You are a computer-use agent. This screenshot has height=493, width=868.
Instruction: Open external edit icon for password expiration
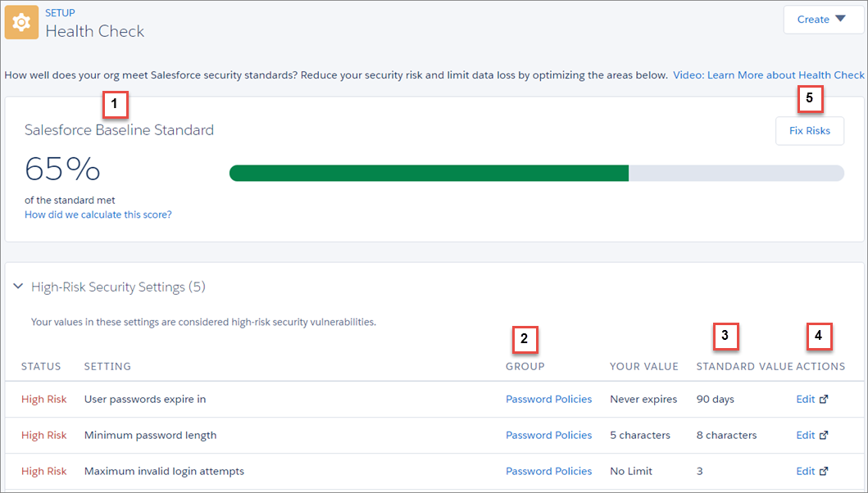pos(824,399)
